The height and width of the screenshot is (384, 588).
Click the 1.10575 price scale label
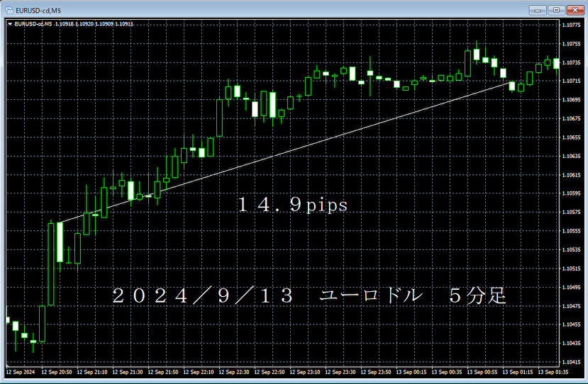(572, 212)
